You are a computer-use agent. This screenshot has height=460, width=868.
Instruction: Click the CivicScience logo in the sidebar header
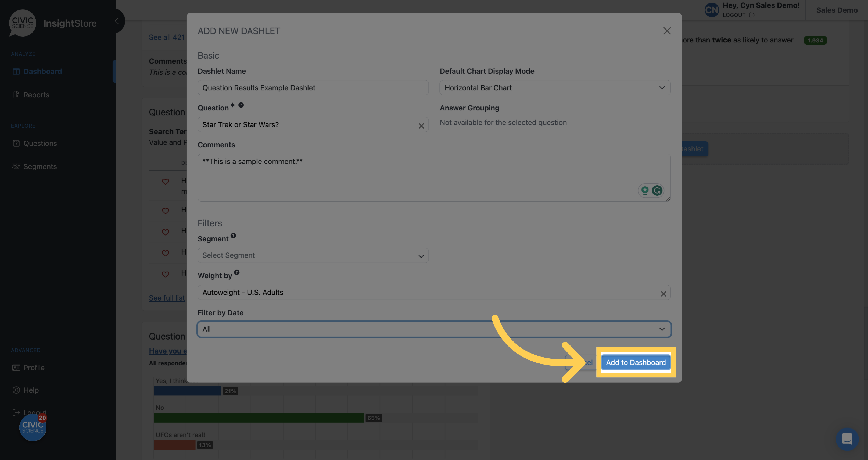click(23, 23)
